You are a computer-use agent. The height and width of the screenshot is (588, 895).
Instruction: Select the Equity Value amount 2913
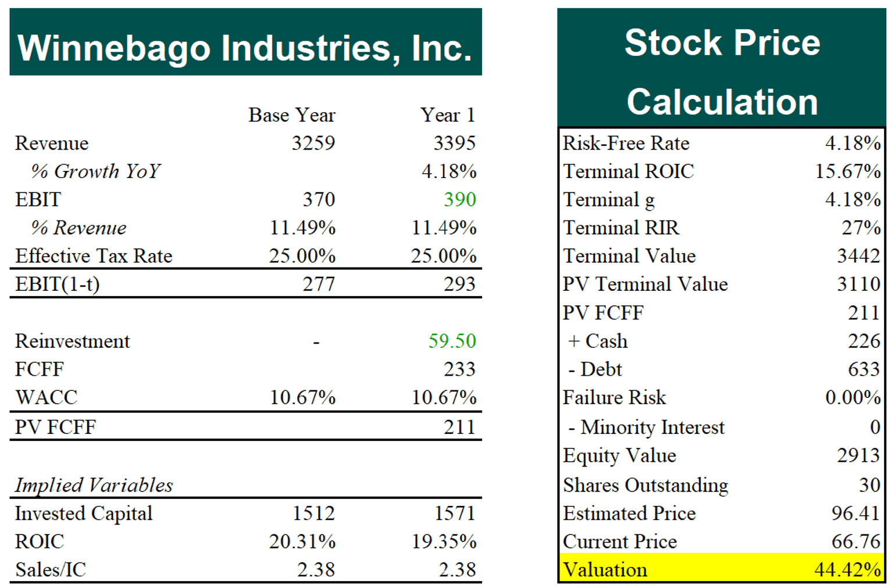858,455
